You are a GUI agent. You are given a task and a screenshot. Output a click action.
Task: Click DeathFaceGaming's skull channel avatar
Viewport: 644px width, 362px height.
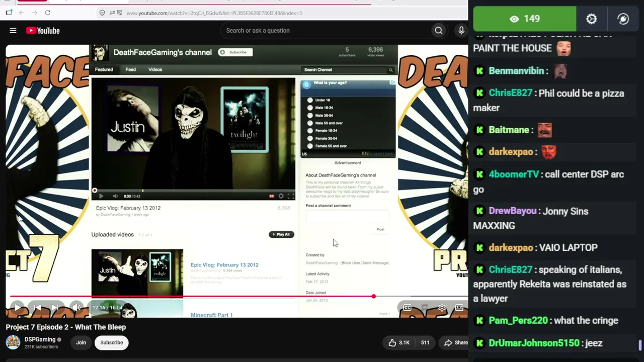click(100, 53)
